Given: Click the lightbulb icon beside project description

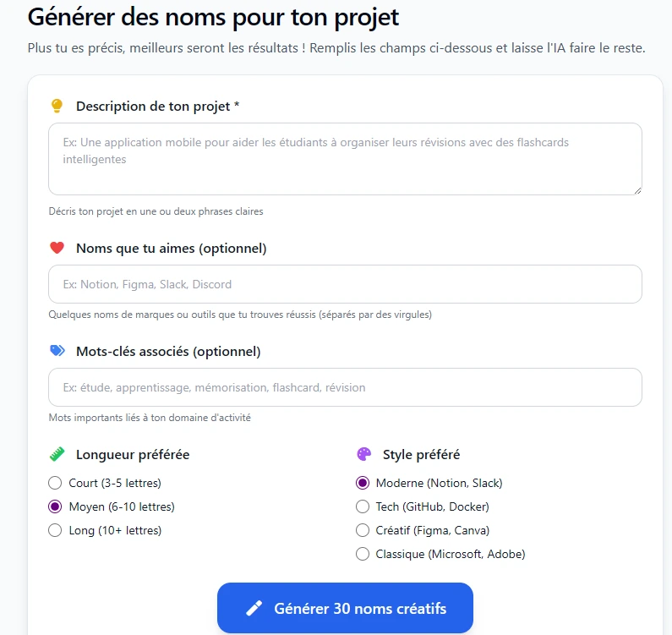Looking at the screenshot, I should 57,106.
